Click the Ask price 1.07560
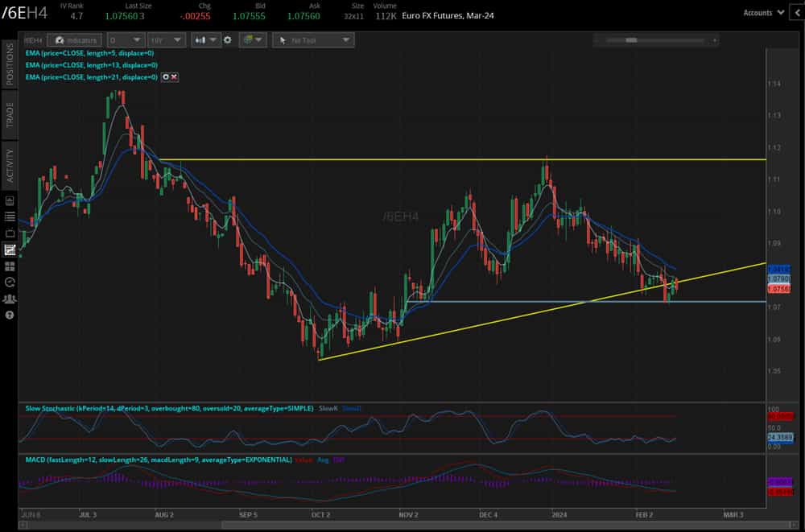 (303, 16)
